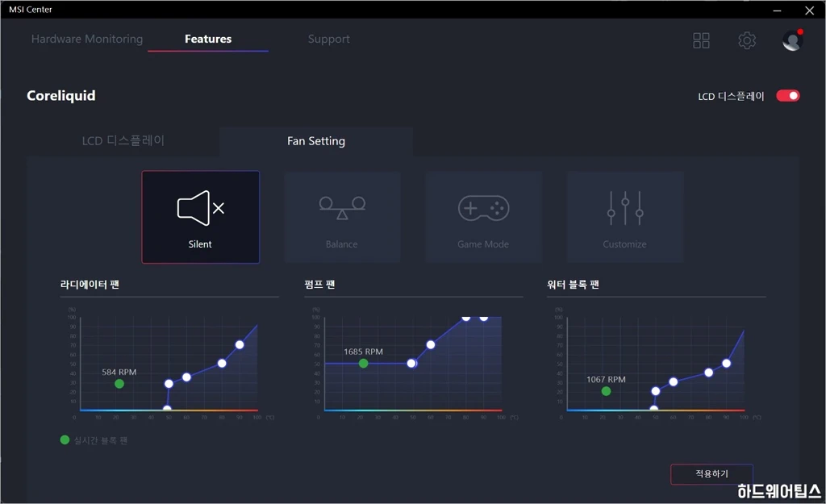Select the Balance fan mode
The image size is (826, 504).
coord(342,217)
